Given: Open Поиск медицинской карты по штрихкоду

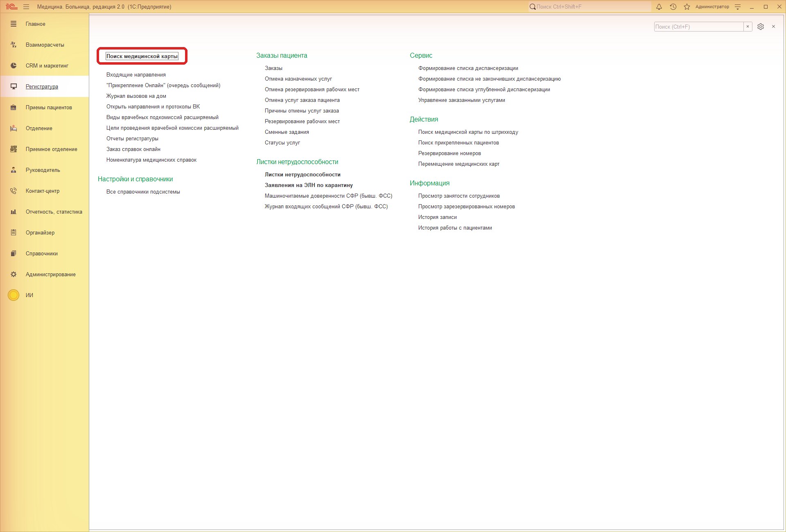Looking at the screenshot, I should 468,132.
